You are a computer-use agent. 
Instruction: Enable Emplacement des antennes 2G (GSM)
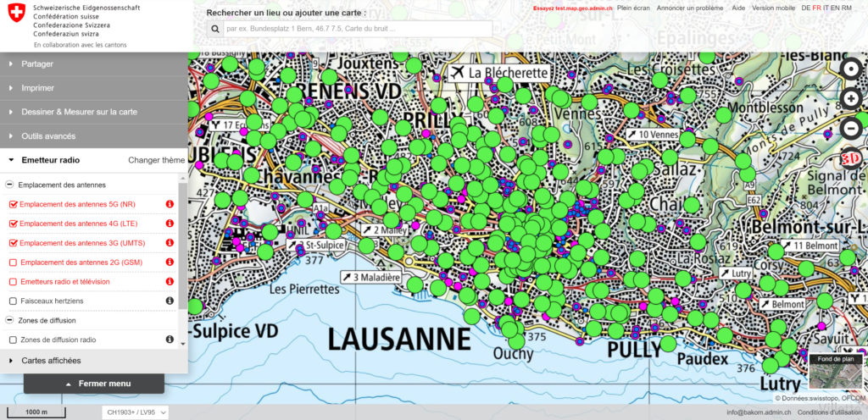pos(14,262)
